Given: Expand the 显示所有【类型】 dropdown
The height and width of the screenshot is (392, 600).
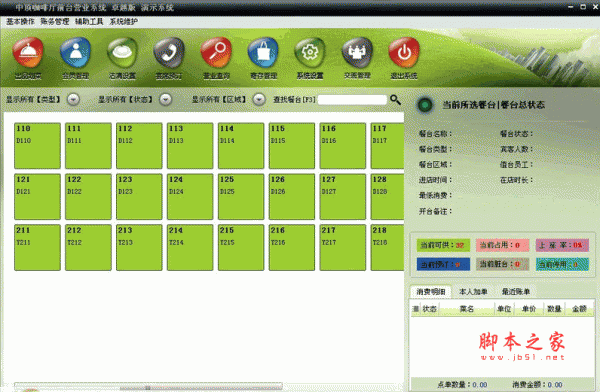Looking at the screenshot, I should coord(73,100).
